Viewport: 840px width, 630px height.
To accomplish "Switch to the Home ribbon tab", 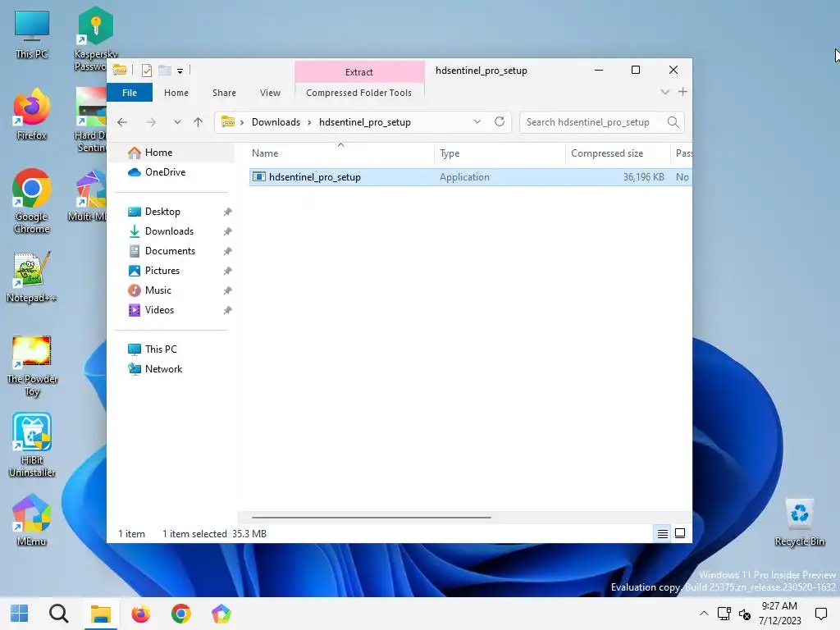I will (x=176, y=93).
